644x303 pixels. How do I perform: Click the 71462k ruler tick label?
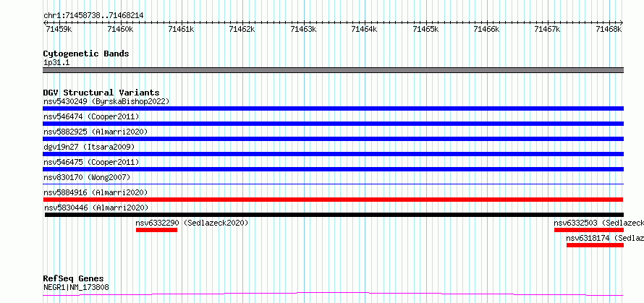pos(242,29)
